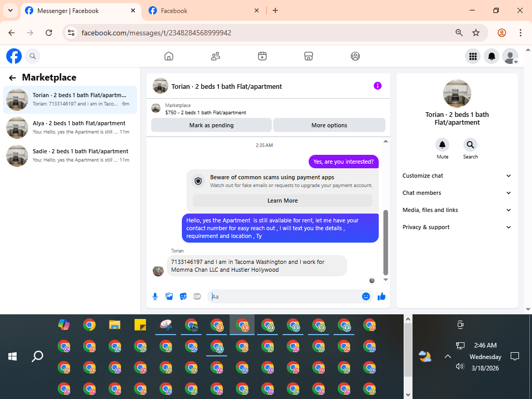Open Windows taskbar search
Screen dimensions: 532x399
(x=37, y=356)
